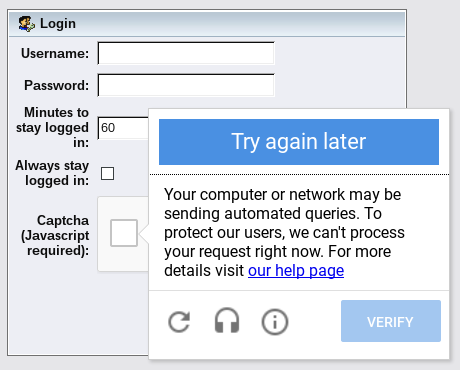Click the captcha popup pointer arrow
Image resolution: width=460 pixels, height=370 pixels.
[144, 233]
